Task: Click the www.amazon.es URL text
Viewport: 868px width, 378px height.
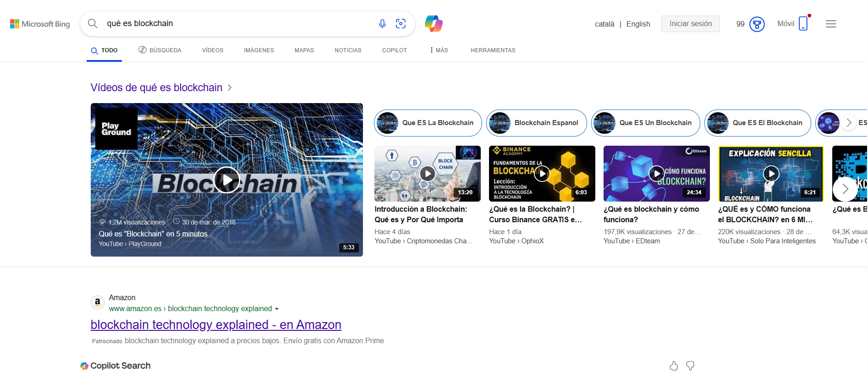Action: [135, 309]
